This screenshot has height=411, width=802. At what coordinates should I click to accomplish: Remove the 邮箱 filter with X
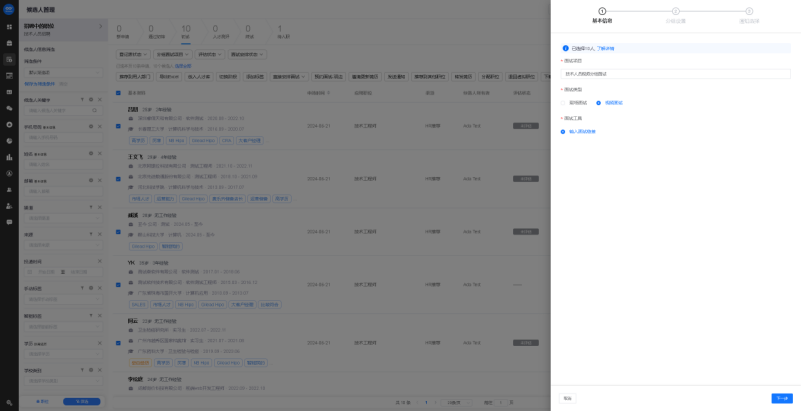(x=100, y=180)
